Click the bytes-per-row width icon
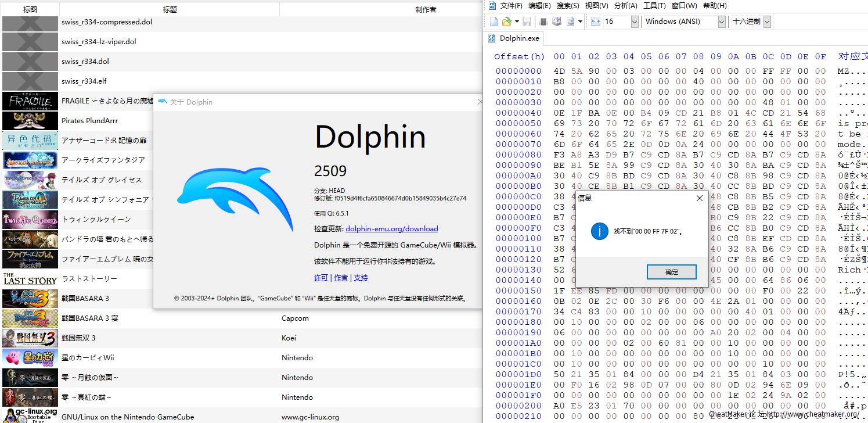The height and width of the screenshot is (423, 868). [596, 21]
